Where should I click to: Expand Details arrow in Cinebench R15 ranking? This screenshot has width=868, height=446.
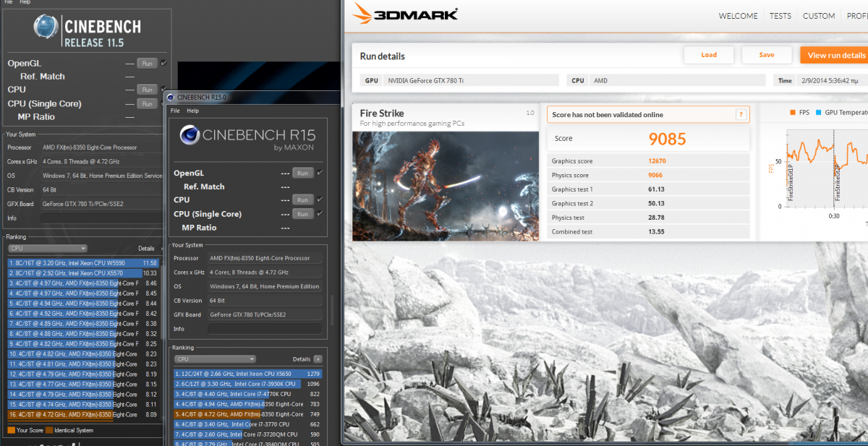[x=318, y=359]
